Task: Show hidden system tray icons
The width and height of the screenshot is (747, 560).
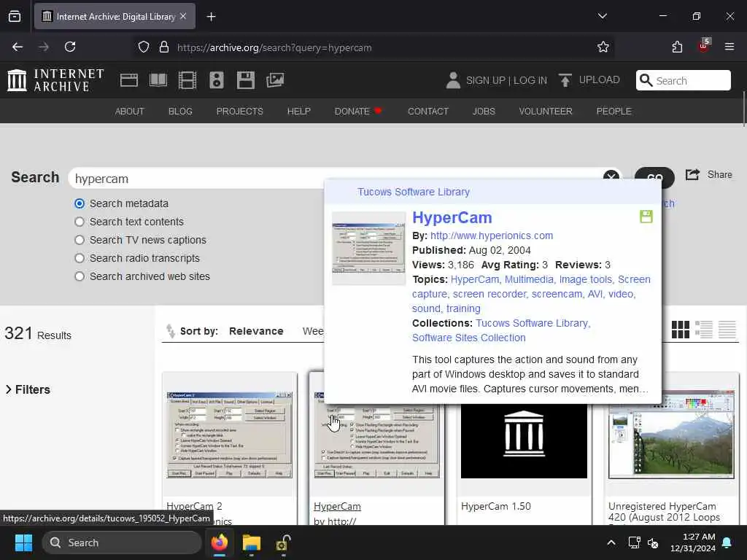Action: pyautogui.click(x=611, y=542)
